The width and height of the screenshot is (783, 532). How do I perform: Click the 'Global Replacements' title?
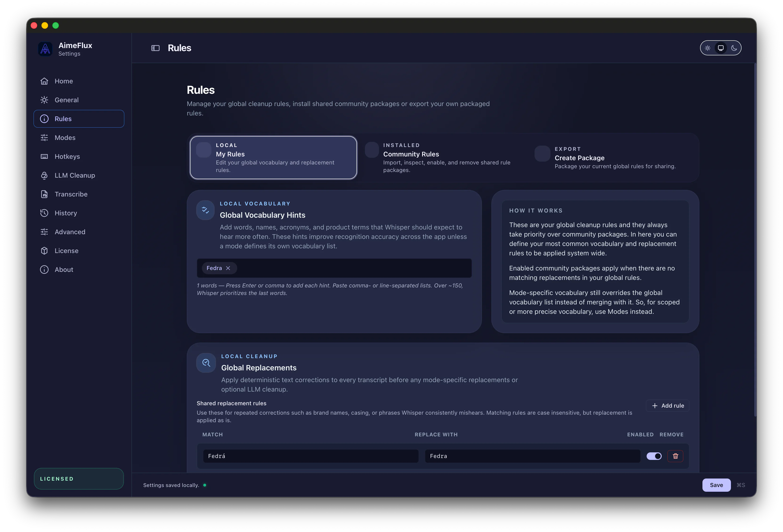259,368
